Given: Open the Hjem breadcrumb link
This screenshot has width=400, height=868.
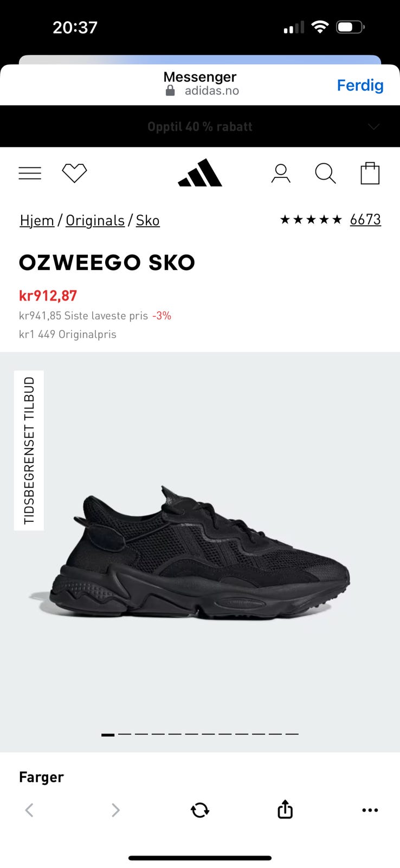Looking at the screenshot, I should 37,220.
